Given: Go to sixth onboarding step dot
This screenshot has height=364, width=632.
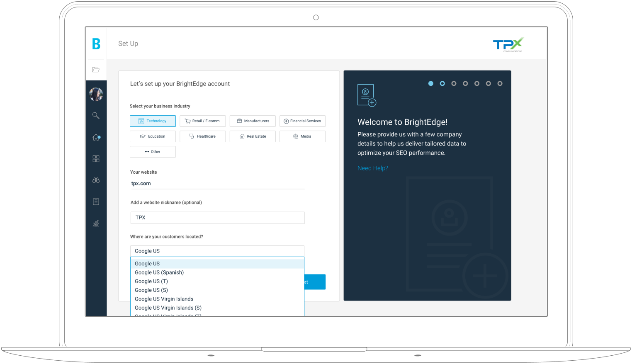Looking at the screenshot, I should point(489,84).
